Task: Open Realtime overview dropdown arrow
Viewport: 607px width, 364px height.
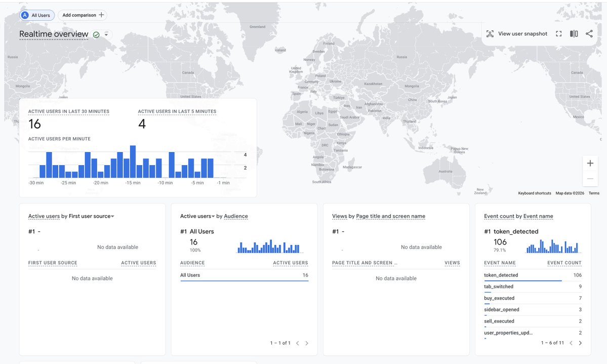Action: pyautogui.click(x=106, y=34)
